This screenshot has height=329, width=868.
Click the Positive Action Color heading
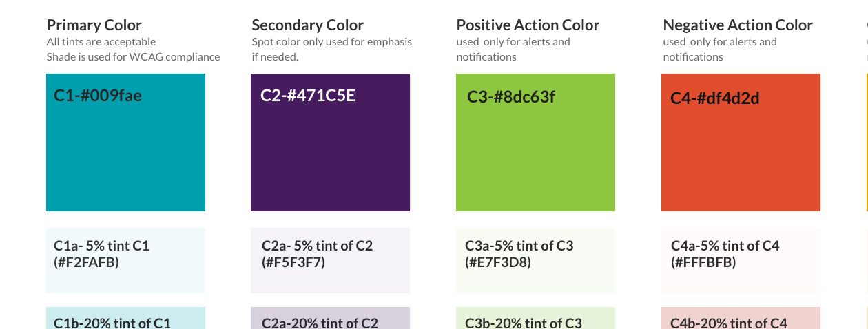(x=528, y=25)
